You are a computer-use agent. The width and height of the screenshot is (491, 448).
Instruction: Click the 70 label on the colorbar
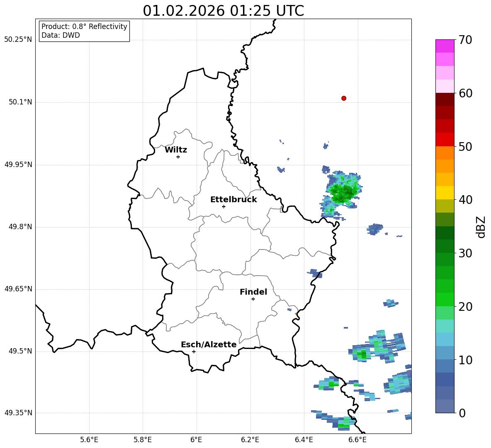(465, 40)
